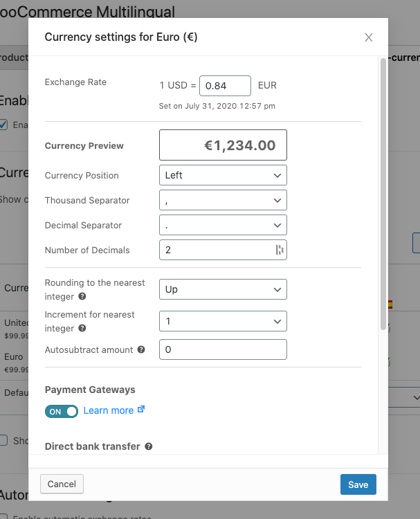Expand Rounding to the nearest integer dropdown
Image resolution: width=420 pixels, height=519 pixels.
tap(223, 289)
